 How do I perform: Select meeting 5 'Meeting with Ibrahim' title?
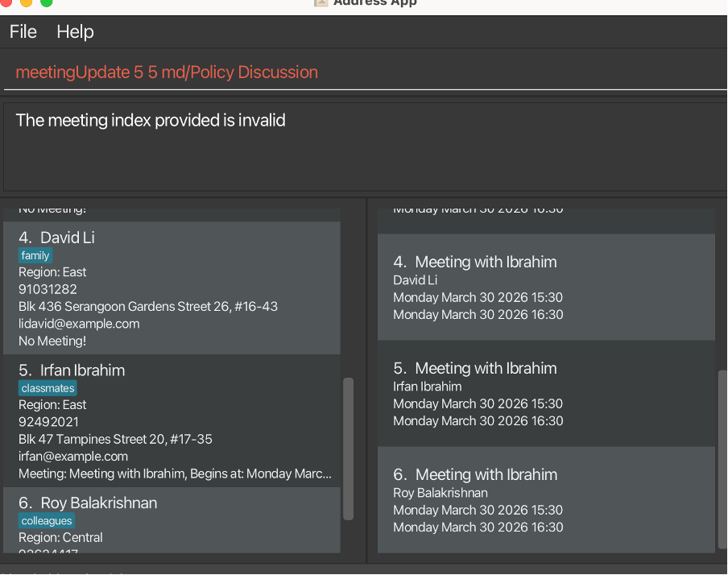click(486, 368)
